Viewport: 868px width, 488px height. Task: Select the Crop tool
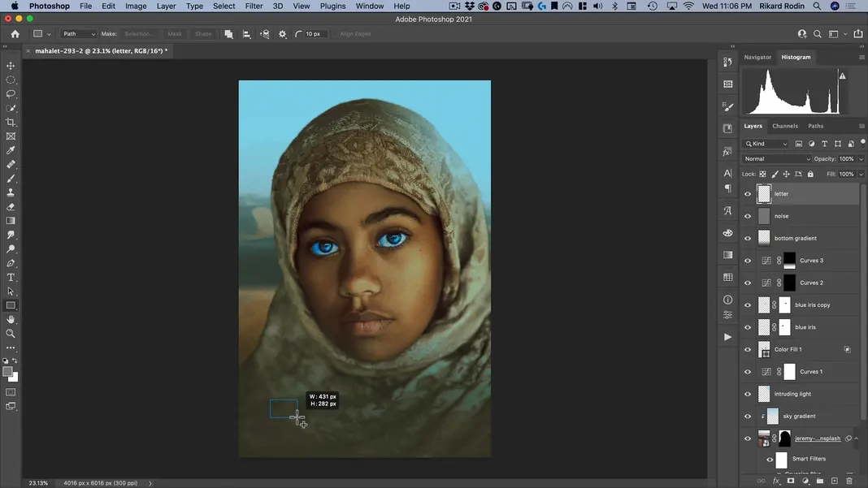click(11, 123)
